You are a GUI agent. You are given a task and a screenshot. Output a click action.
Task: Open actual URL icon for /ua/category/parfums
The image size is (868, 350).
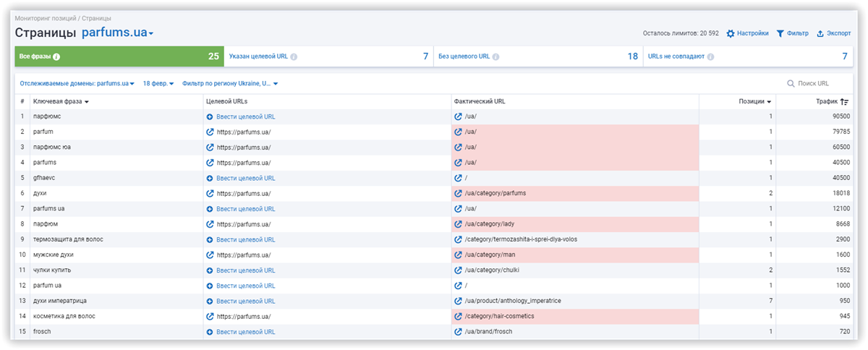(x=458, y=193)
